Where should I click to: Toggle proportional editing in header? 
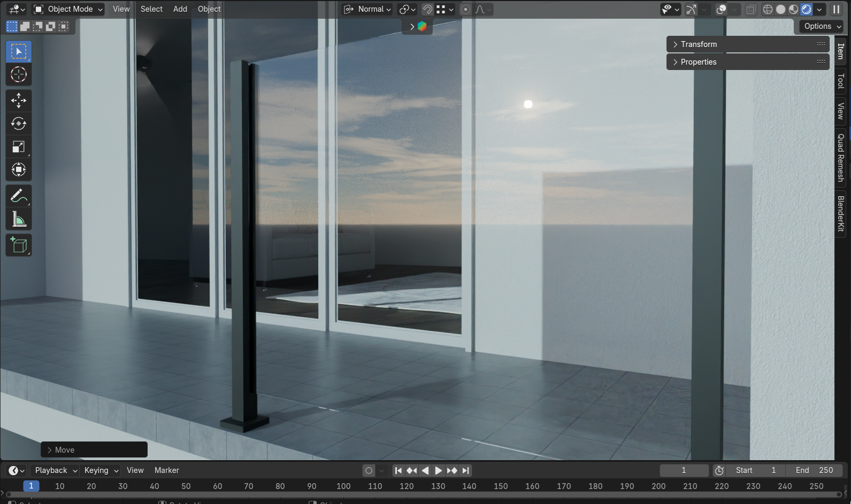466,10
